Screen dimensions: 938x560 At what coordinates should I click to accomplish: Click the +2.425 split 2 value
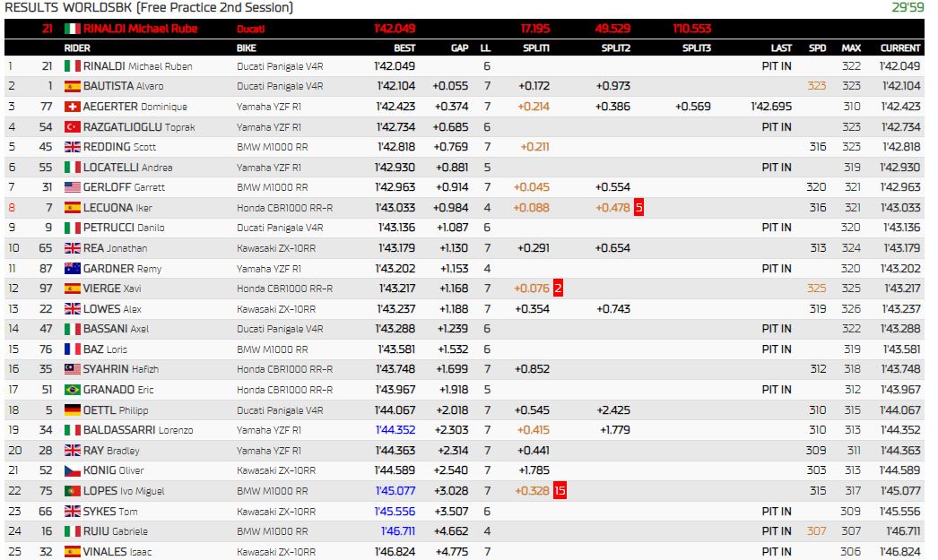[x=613, y=410]
